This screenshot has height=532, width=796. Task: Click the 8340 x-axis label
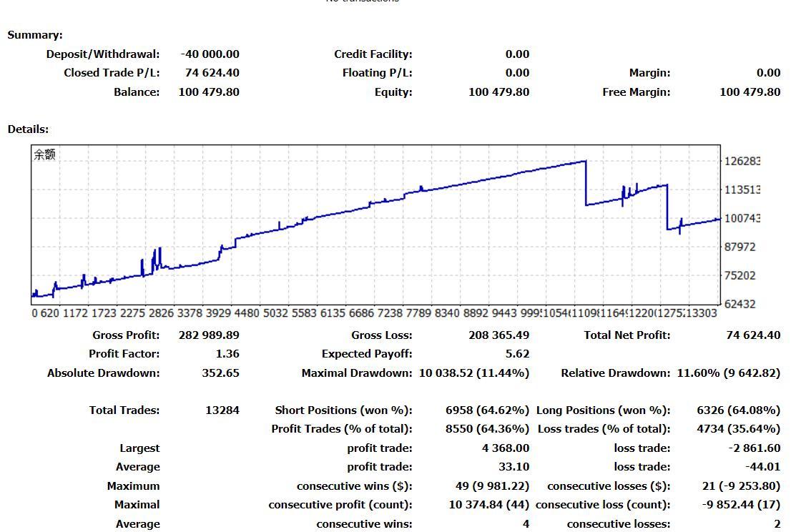pyautogui.click(x=447, y=313)
